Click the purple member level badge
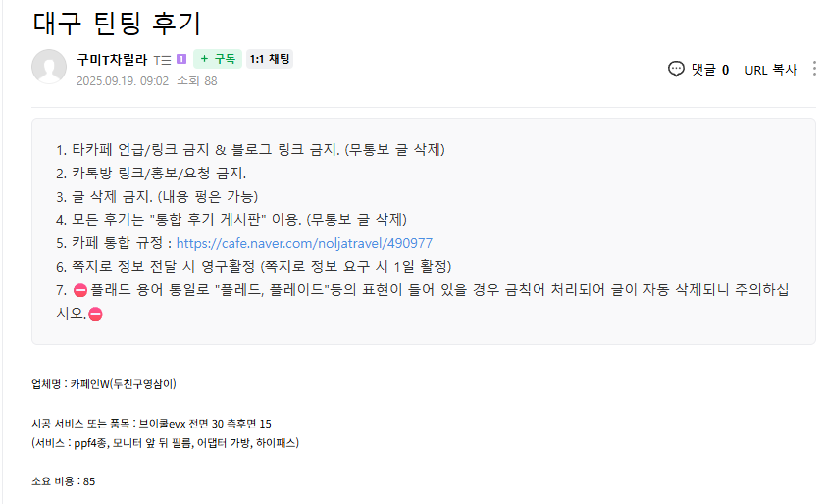Image resolution: width=822 pixels, height=504 pixels. tap(181, 59)
